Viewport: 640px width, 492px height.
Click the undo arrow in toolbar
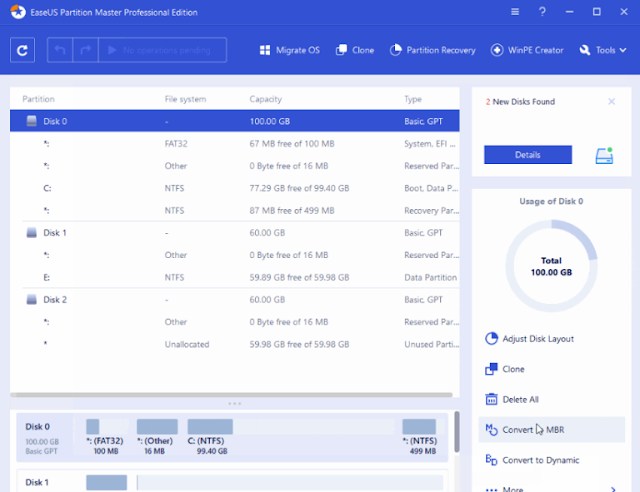tap(60, 50)
